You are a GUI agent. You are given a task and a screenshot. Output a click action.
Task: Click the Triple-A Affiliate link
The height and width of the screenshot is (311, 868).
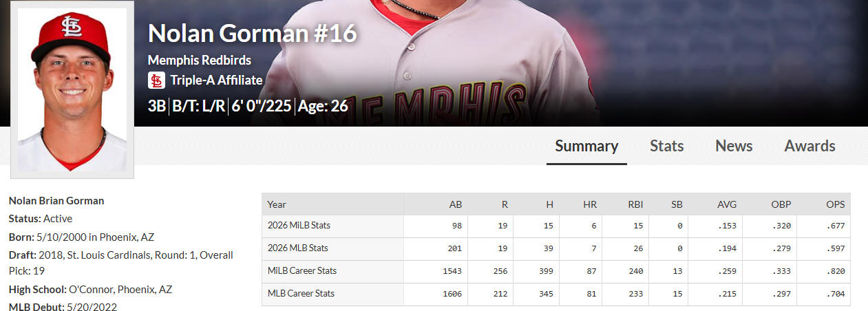coord(216,81)
